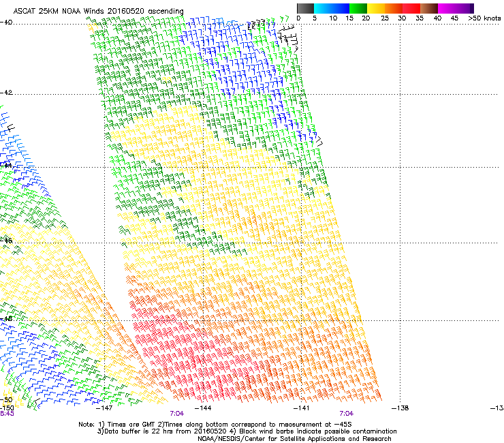Viewport: 504px width, 443px height.
Task: Click the '-50' latitude axis label
Action: [x=7, y=399]
